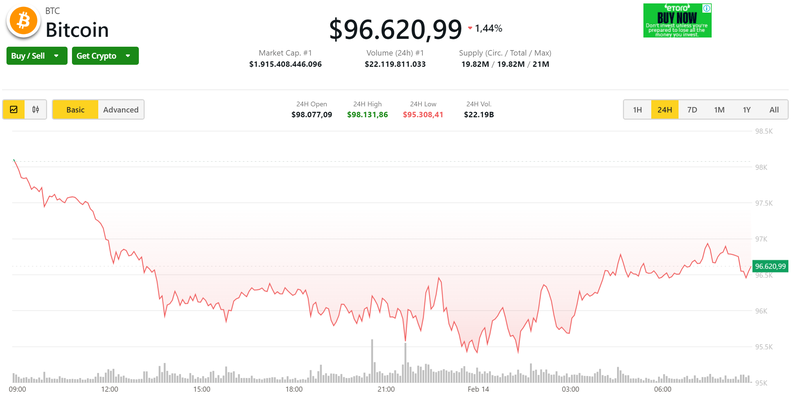
Task: Select Basic chart mode
Action: point(75,109)
